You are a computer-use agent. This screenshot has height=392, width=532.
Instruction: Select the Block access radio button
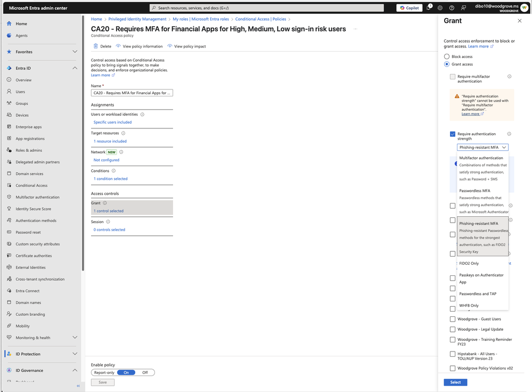[x=447, y=56]
